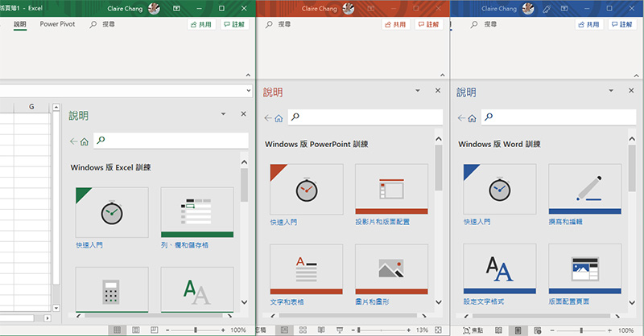Screen dimensions: 644x336
Task: Adjust the Excel zoom slider
Action: point(196,330)
